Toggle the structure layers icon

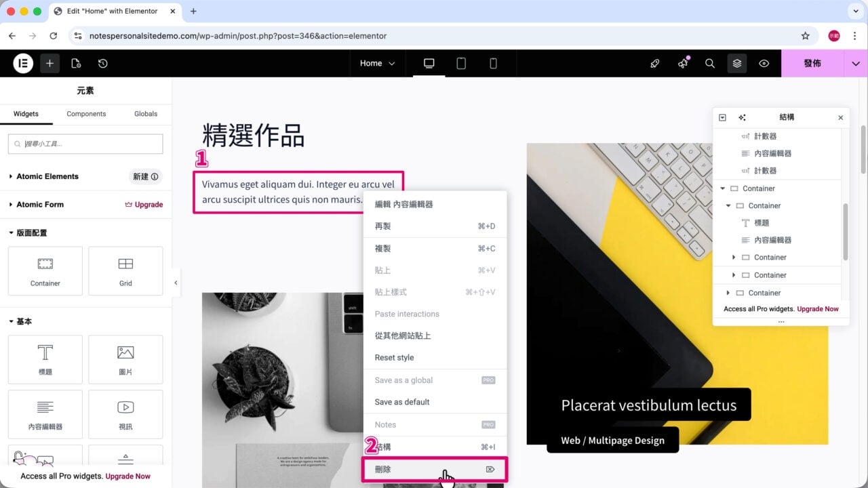pos(737,63)
